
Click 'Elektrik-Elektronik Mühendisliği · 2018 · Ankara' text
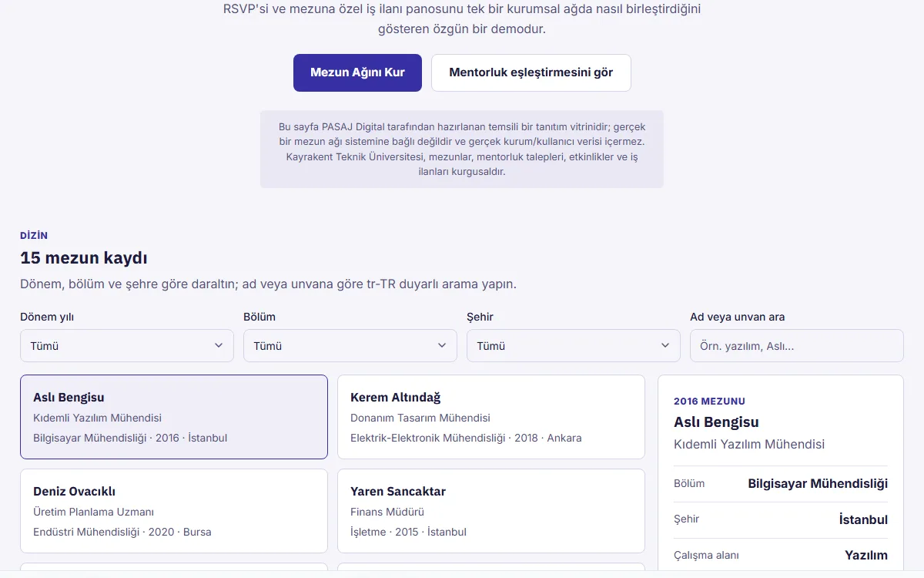pos(466,438)
